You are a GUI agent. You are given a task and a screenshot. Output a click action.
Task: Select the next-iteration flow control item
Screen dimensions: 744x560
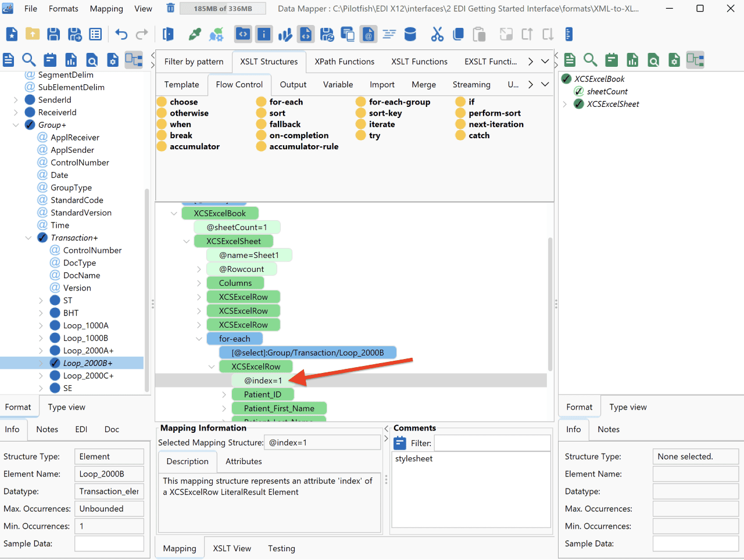coord(489,124)
